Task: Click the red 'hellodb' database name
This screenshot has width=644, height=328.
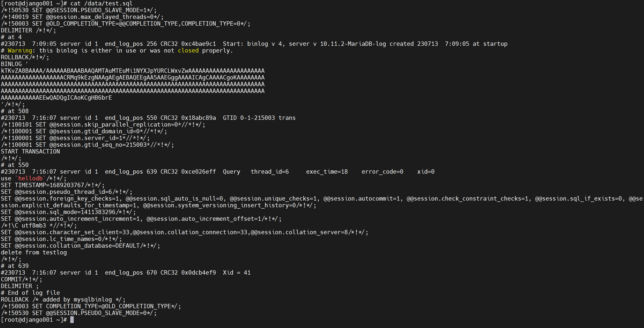Action: coord(30,178)
